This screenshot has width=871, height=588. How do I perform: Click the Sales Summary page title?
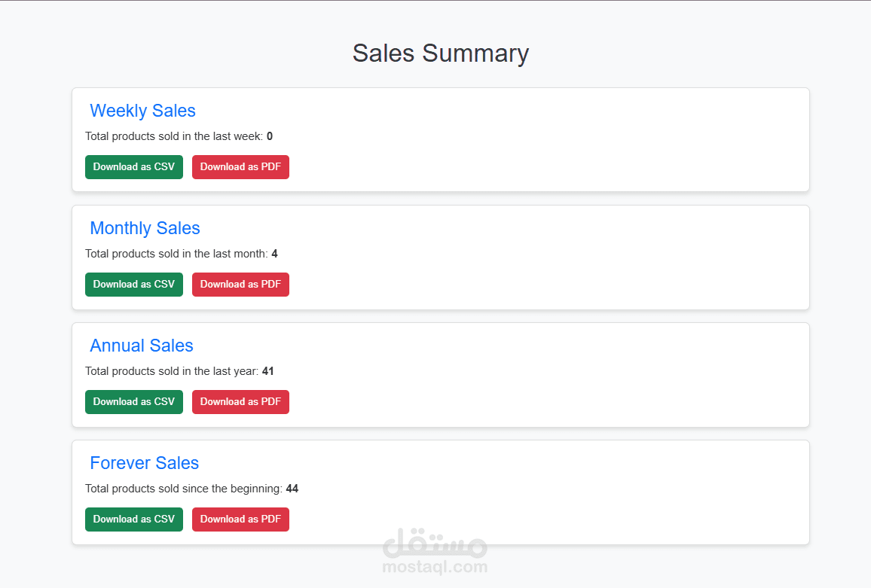441,54
